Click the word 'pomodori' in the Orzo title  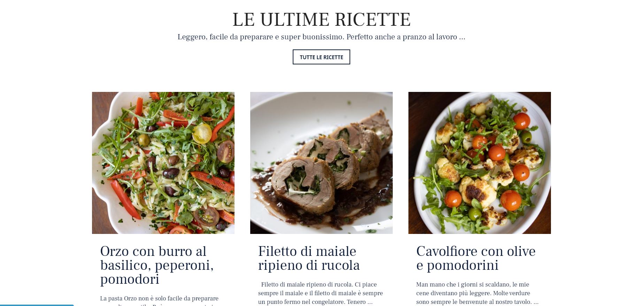coord(130,279)
